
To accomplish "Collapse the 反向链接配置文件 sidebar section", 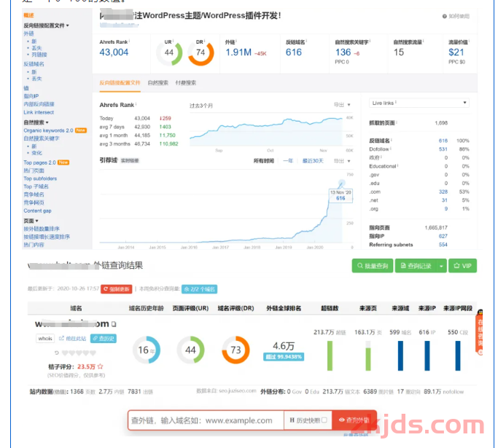I will (47, 25).
